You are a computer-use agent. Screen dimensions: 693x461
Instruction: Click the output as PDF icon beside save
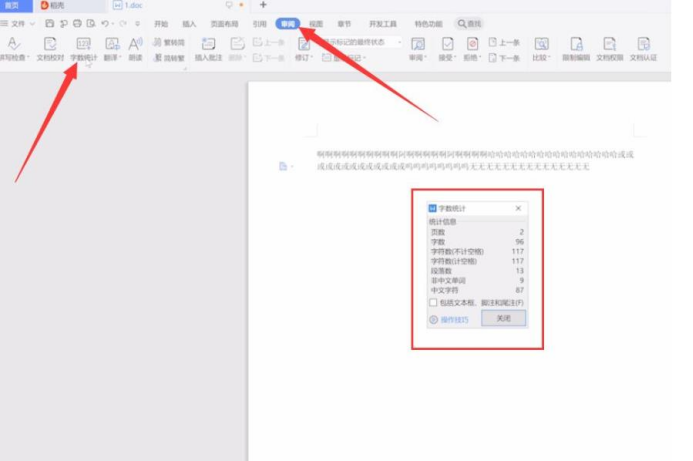pyautogui.click(x=64, y=23)
